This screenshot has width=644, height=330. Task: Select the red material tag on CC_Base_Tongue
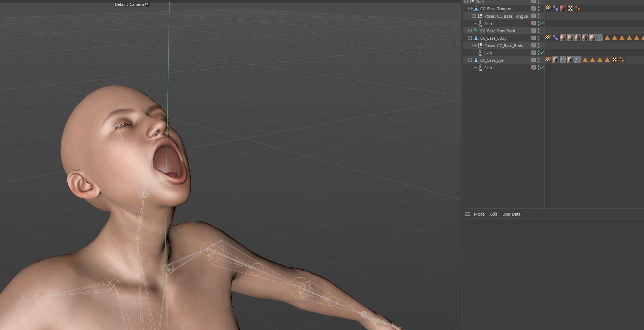[563, 8]
